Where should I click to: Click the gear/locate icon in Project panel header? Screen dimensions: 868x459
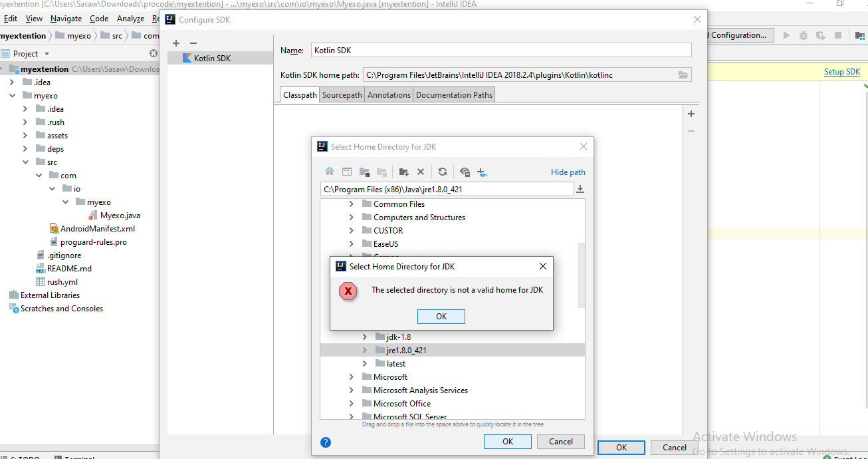(154, 53)
